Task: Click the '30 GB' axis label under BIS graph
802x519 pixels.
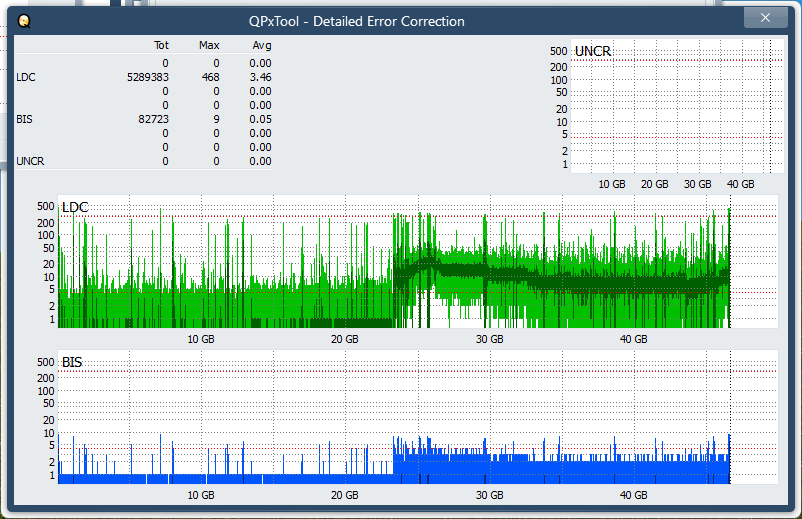Action: click(489, 495)
